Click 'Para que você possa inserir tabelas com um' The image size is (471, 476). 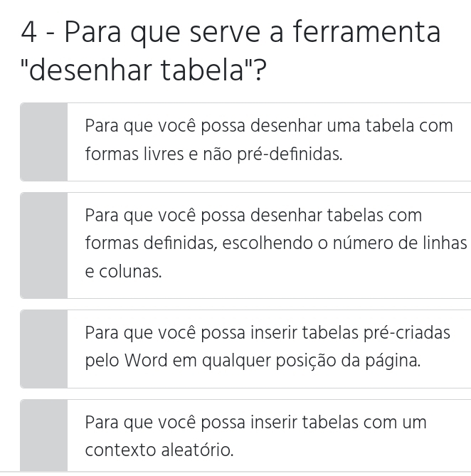click(x=255, y=422)
